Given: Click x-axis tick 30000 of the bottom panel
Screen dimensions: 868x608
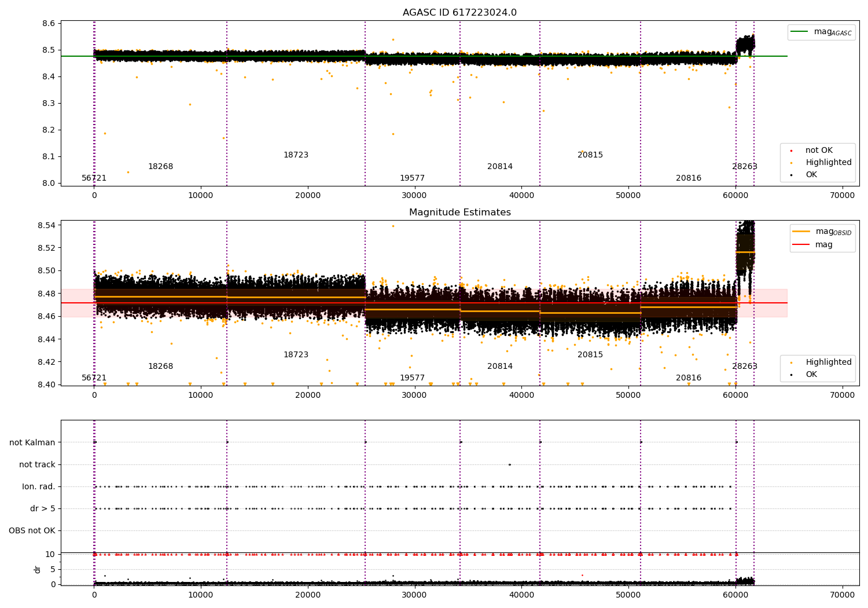Looking at the screenshot, I should [414, 595].
